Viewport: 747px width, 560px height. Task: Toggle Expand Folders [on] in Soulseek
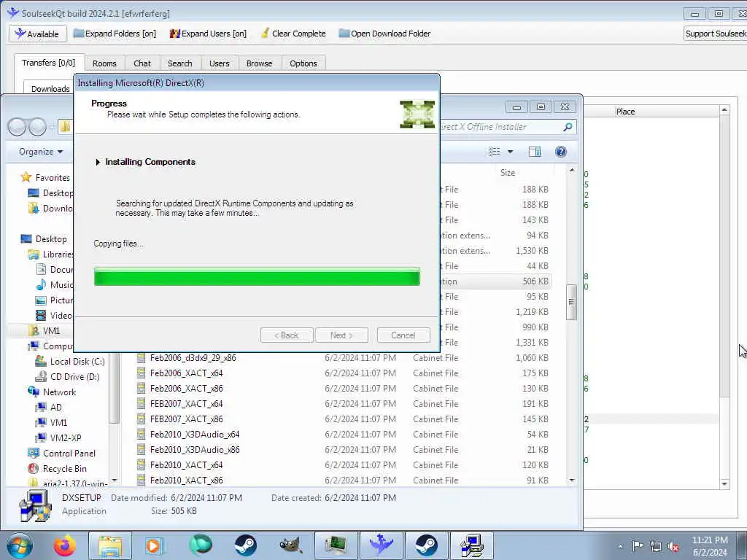tap(115, 34)
